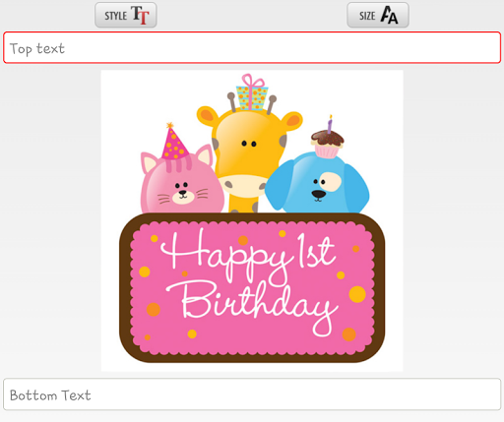This screenshot has width=504, height=422.
Task: Click the dog's black nose
Action: point(318,194)
